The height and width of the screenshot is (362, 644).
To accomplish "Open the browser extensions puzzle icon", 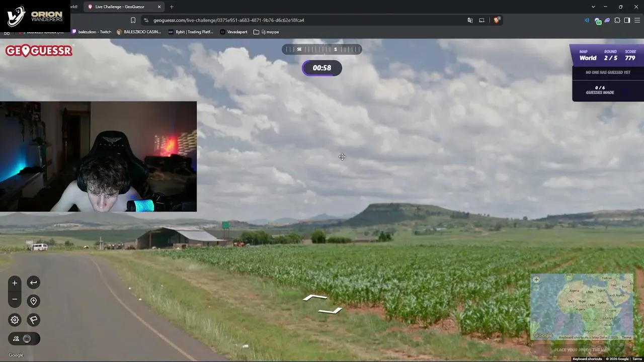I will click(617, 20).
